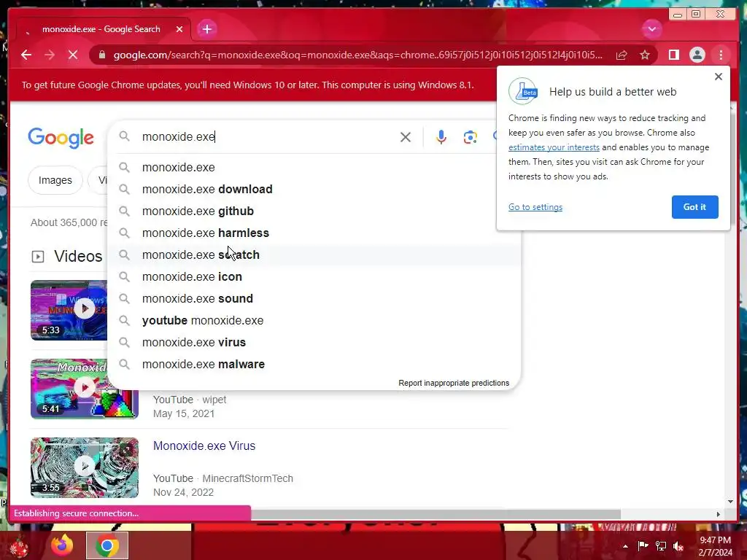Follow the estimates your interests link
This screenshot has width=747, height=560.
pyautogui.click(x=554, y=147)
